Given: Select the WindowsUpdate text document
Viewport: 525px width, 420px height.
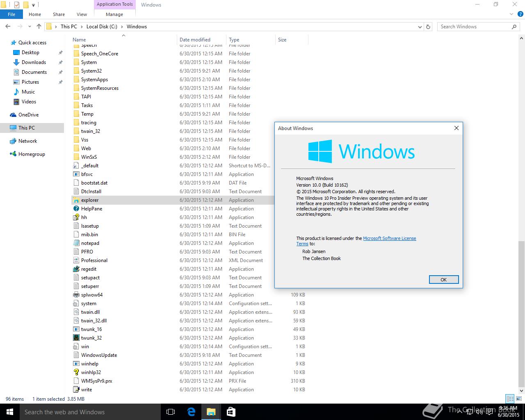Looking at the screenshot, I should point(99,355).
